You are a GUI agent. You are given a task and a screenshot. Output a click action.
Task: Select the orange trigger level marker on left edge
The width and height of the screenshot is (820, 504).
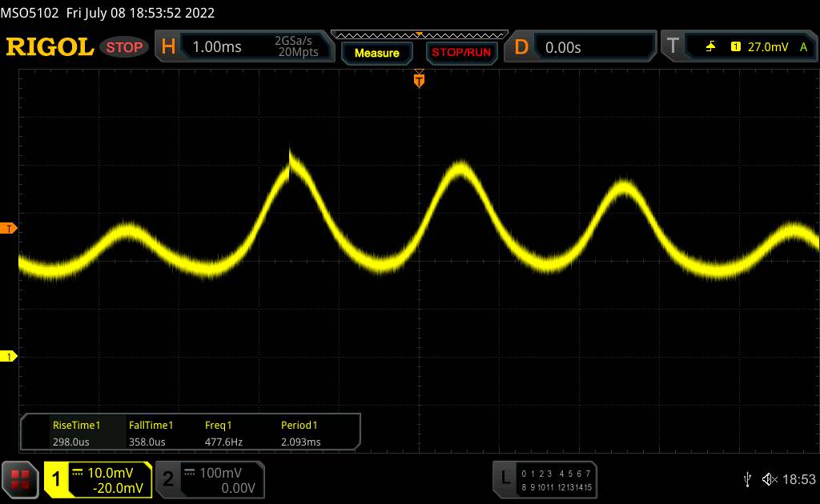[10, 229]
